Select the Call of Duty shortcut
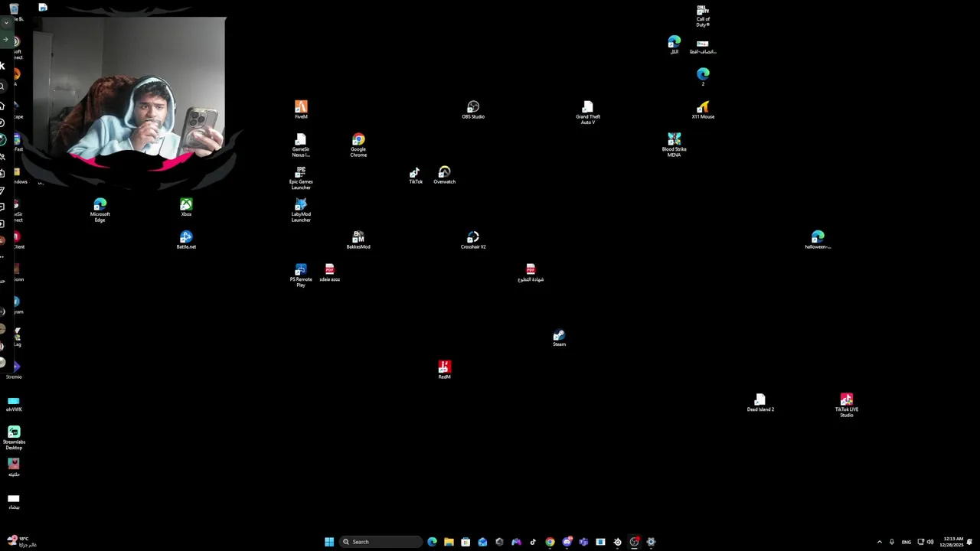This screenshot has height=551, width=980. tap(703, 15)
